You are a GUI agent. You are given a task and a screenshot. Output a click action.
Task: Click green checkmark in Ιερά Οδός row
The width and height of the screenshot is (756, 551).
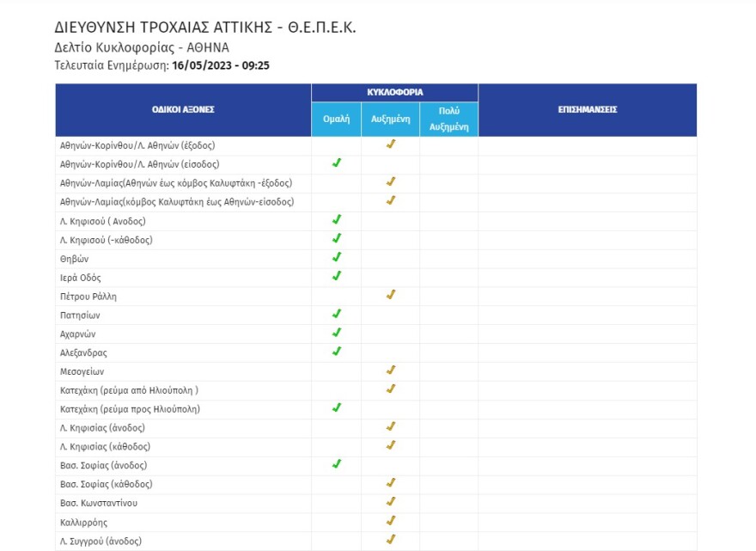(x=337, y=275)
